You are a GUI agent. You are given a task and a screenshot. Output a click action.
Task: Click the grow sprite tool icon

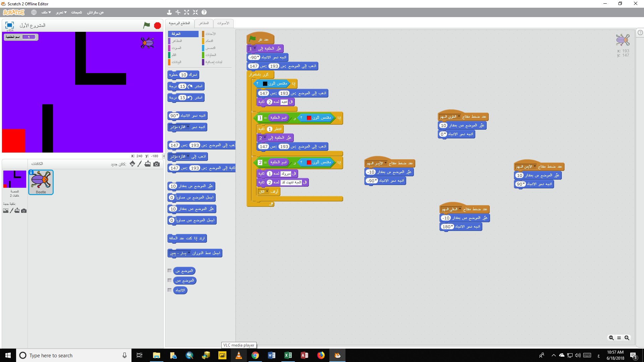point(186,12)
